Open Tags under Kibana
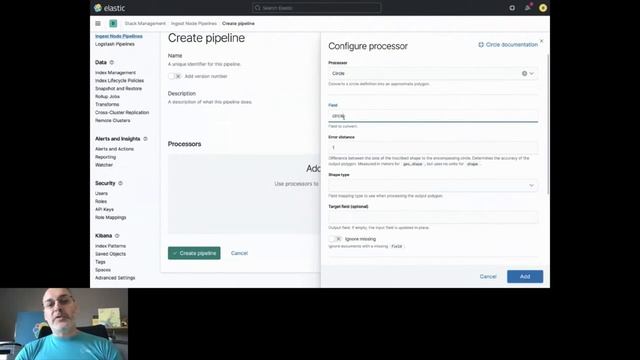 (x=100, y=262)
